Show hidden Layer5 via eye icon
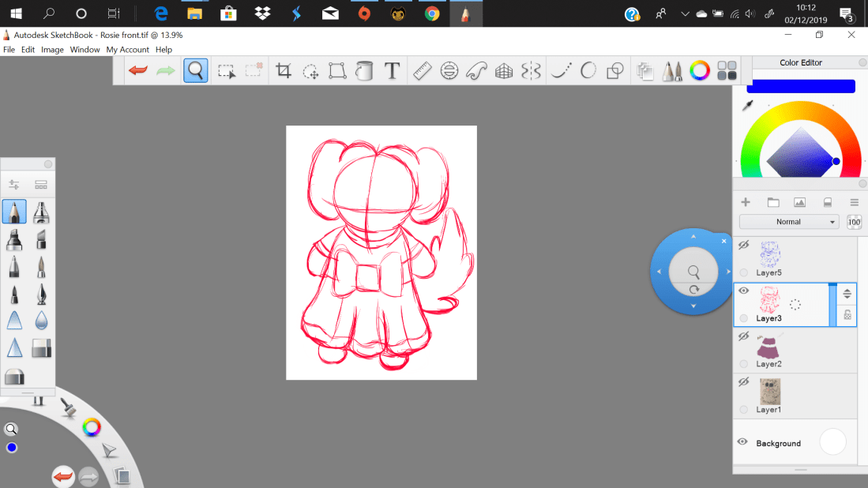The image size is (868, 488). 743,246
